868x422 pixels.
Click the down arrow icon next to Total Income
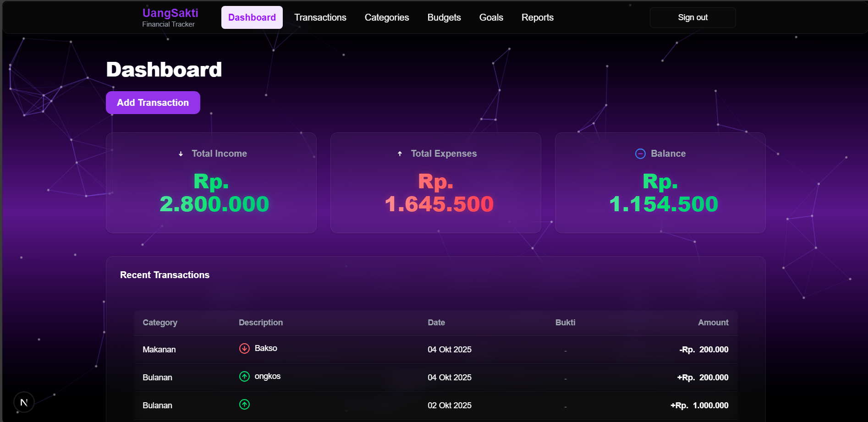181,154
